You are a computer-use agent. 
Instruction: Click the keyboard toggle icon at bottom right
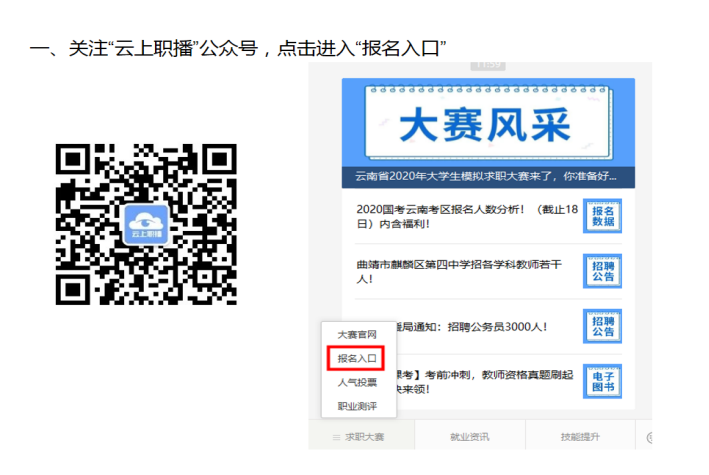pyautogui.click(x=649, y=437)
